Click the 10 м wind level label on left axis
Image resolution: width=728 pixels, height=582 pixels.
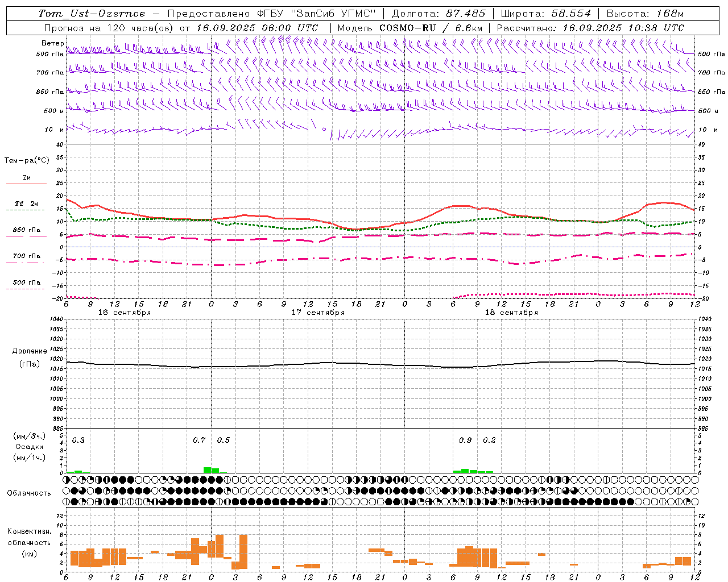54,130
